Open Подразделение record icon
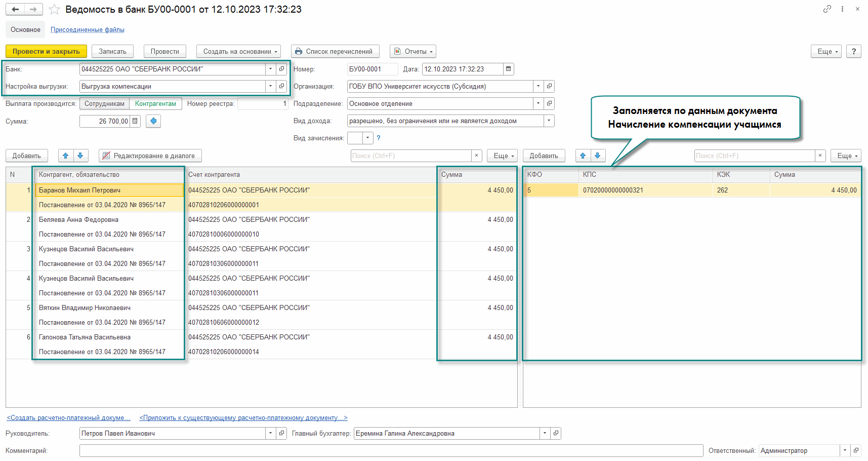The width and height of the screenshot is (868, 461). [x=549, y=103]
